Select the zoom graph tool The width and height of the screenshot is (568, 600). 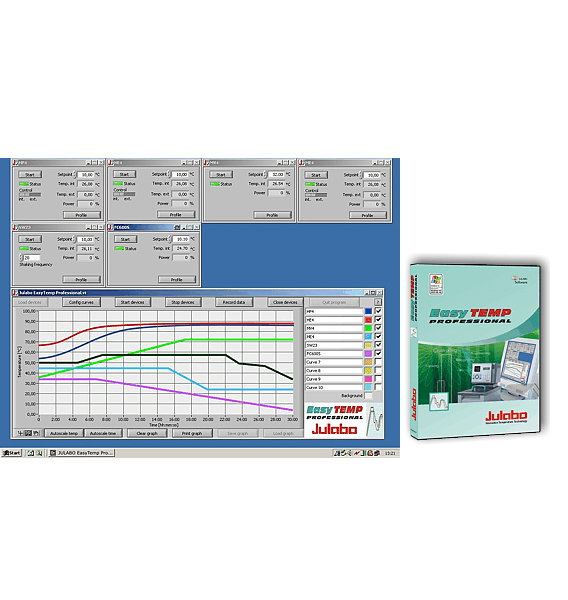tap(28, 433)
